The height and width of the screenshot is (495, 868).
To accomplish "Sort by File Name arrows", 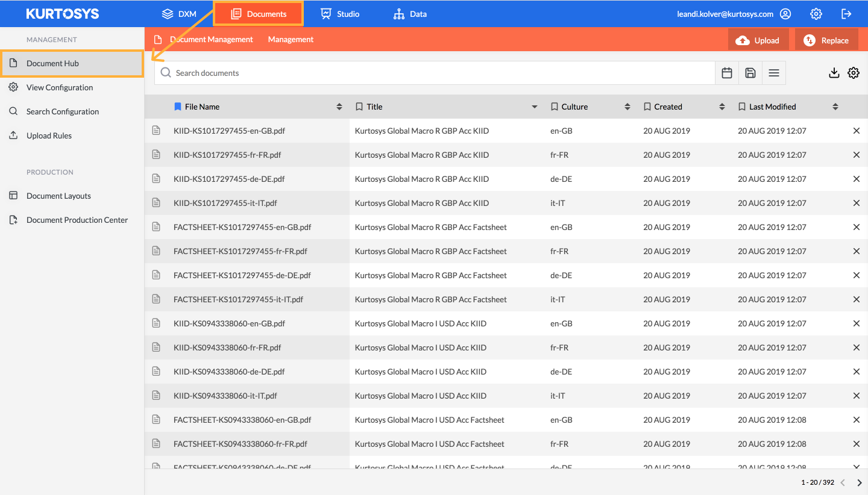I will pos(339,107).
